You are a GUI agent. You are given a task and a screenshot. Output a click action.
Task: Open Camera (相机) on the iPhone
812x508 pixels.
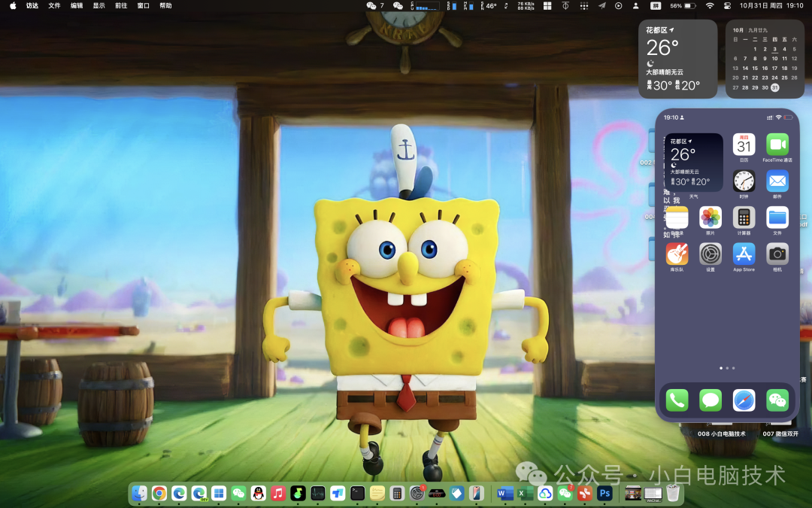coord(777,254)
